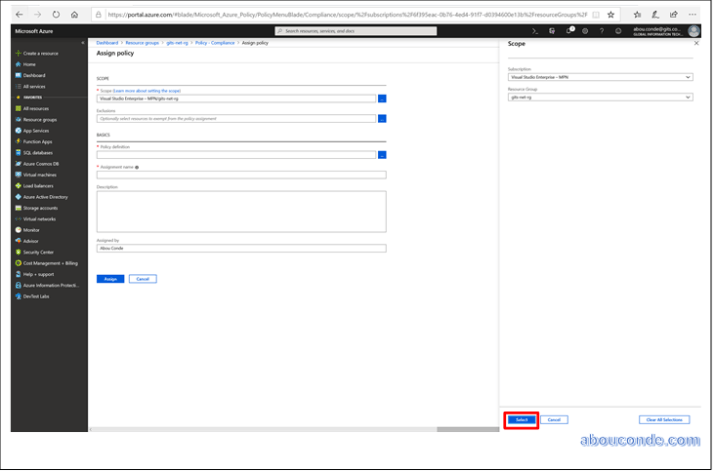The height and width of the screenshot is (471, 714).
Task: Click the horizontal scrollbar thumb
Action: pyautogui.click(x=467, y=429)
